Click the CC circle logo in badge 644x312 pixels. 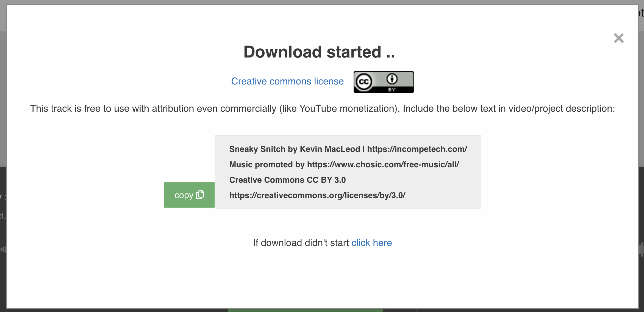click(364, 82)
